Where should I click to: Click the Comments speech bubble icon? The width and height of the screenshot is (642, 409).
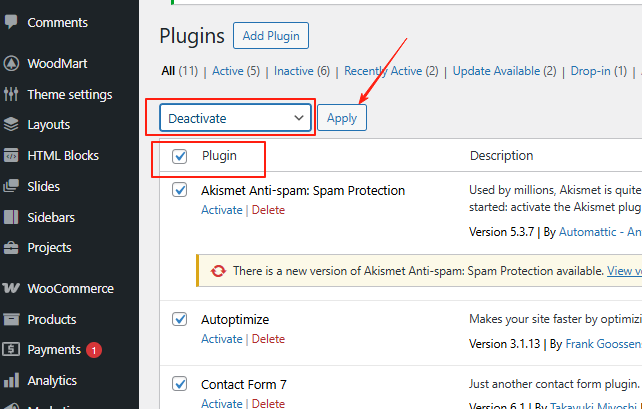pyautogui.click(x=11, y=22)
